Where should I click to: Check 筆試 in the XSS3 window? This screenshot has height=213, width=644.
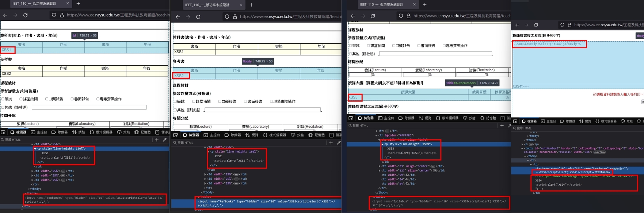pos(351,46)
